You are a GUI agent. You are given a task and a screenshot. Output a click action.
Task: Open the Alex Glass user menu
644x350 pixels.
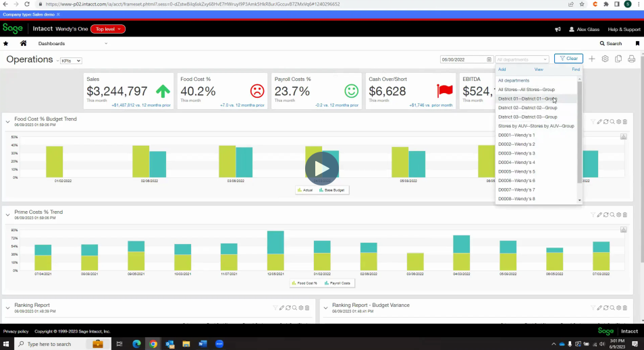point(584,29)
